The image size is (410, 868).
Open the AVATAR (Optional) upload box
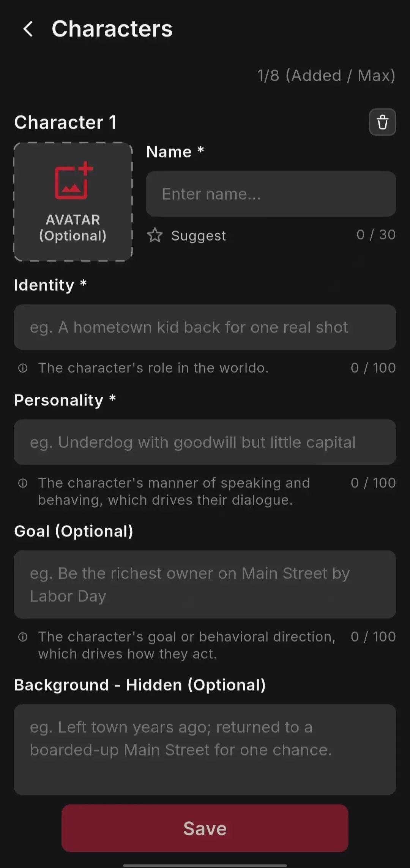[x=73, y=202]
